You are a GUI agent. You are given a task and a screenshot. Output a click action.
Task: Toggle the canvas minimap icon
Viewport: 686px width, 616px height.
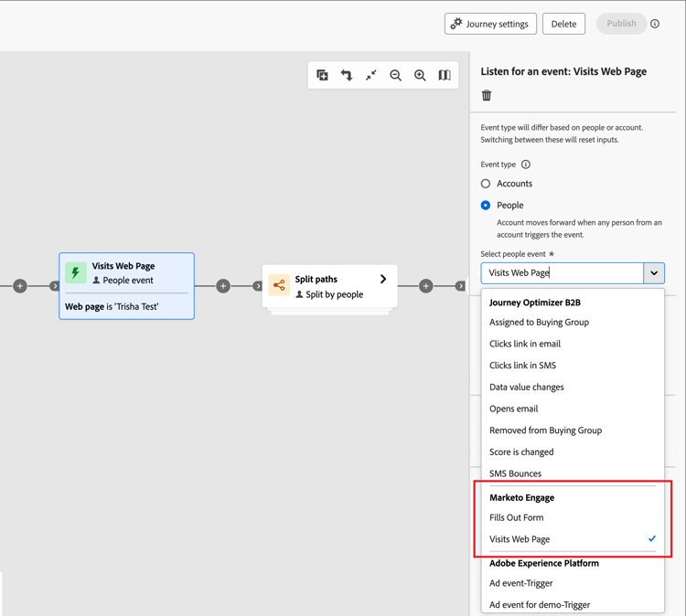445,76
